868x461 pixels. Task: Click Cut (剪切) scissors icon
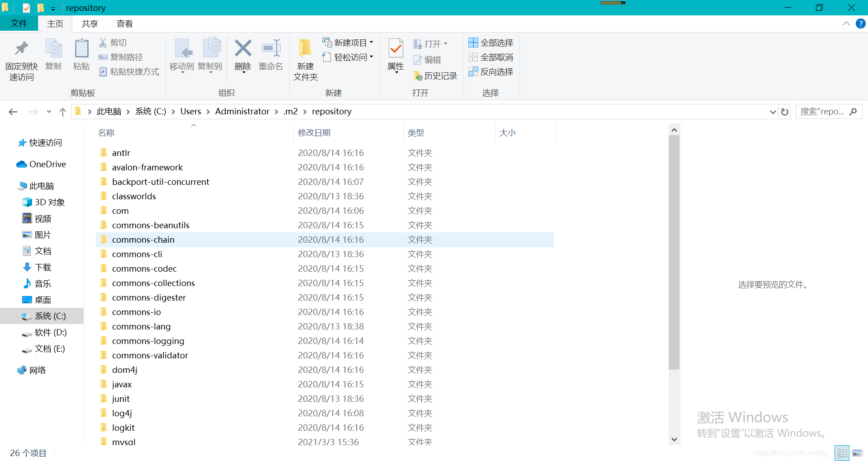103,42
